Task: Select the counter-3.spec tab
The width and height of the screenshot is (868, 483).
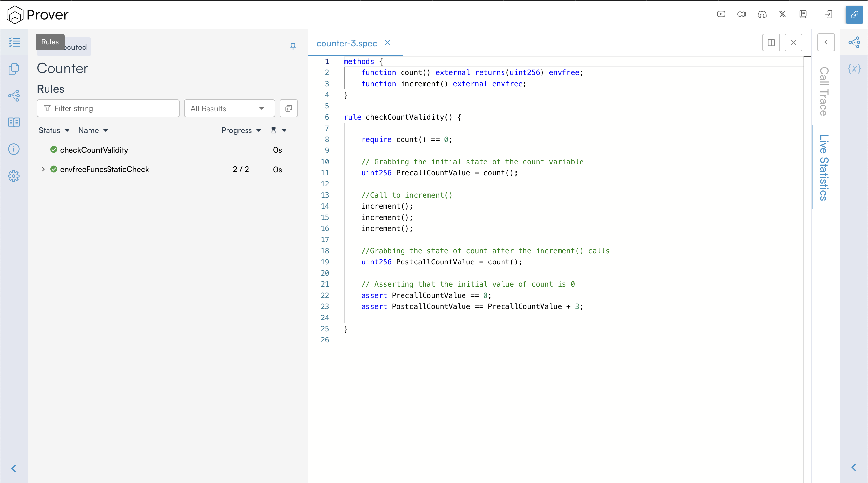Action: 346,43
